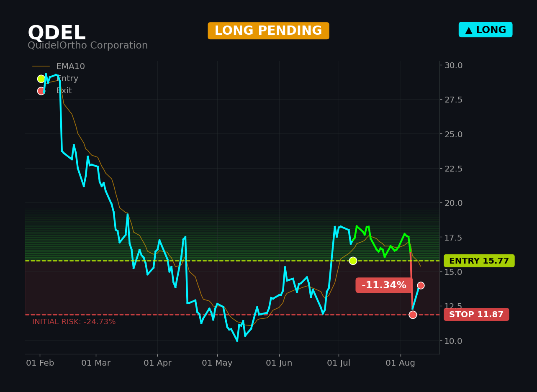Select the QuidelOrtho Corporation company name

point(88,46)
